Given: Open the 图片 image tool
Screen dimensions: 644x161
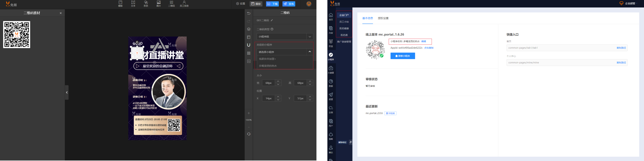Looking at the screenshot, I should pos(159,4).
